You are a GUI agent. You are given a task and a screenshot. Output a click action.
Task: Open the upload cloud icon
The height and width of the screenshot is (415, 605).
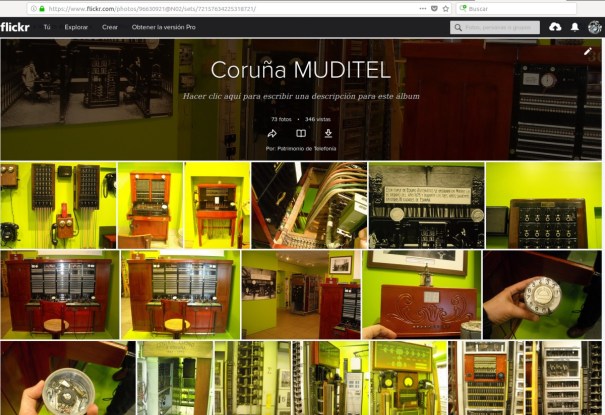pos(555,27)
